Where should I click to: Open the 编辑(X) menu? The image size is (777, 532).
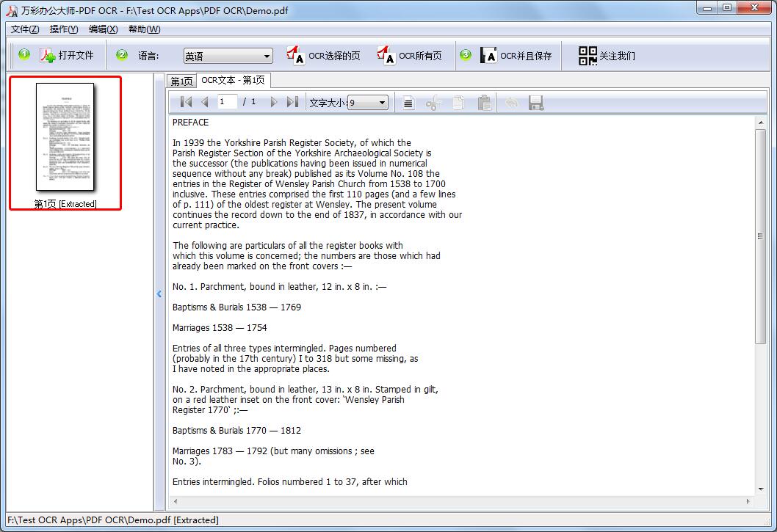(103, 29)
